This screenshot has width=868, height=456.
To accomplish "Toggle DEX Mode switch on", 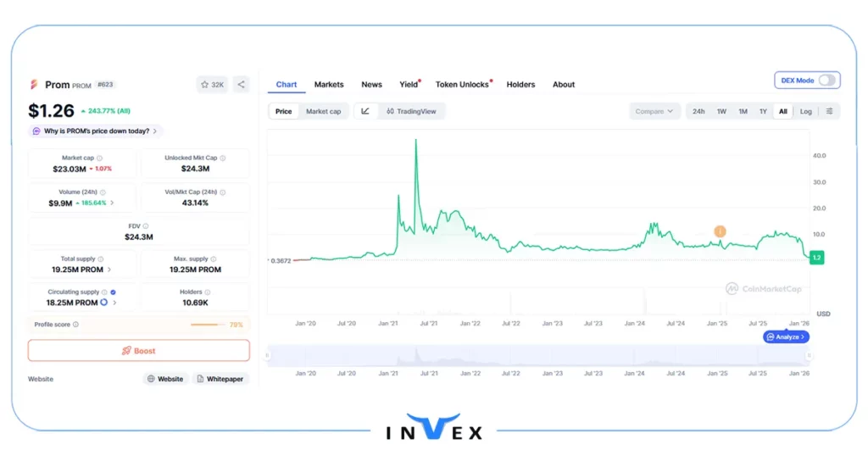I will (826, 81).
